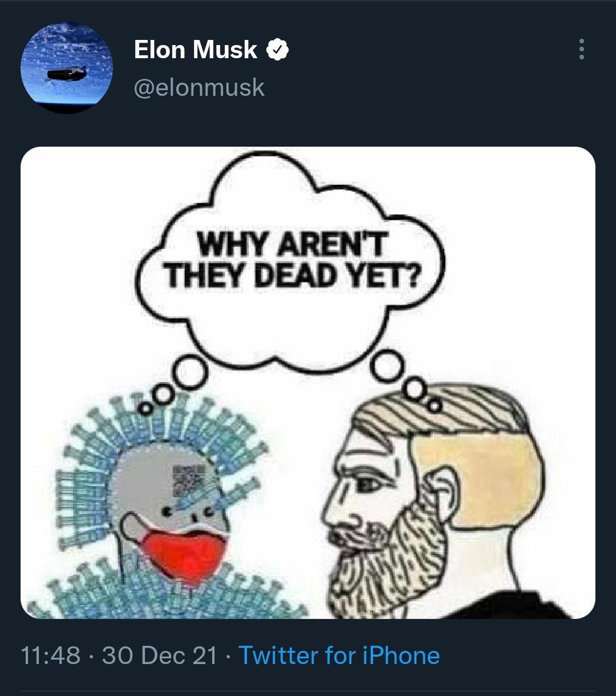616x696 pixels.
Task: Open the @elonmusk handle
Action: pyautogui.click(x=199, y=88)
